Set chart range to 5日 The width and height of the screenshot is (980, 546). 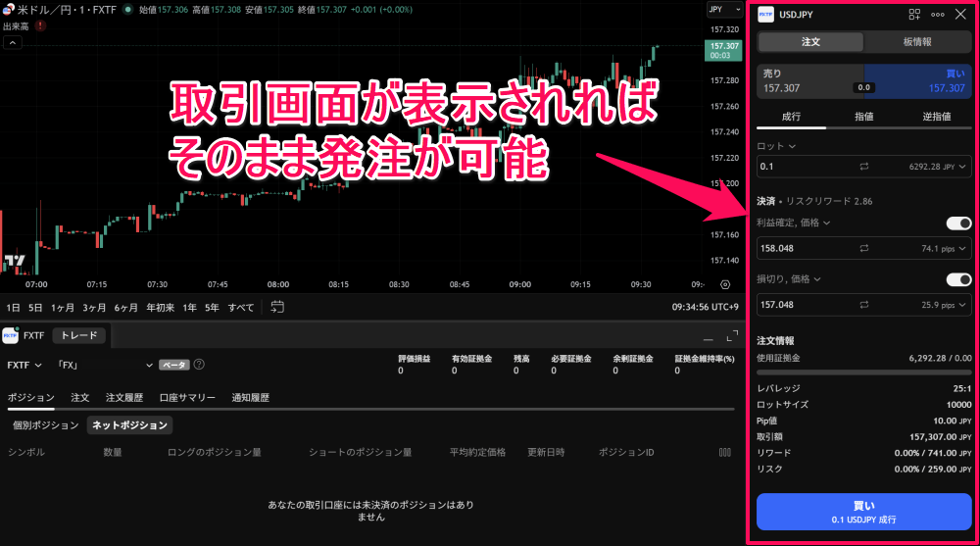[35, 308]
